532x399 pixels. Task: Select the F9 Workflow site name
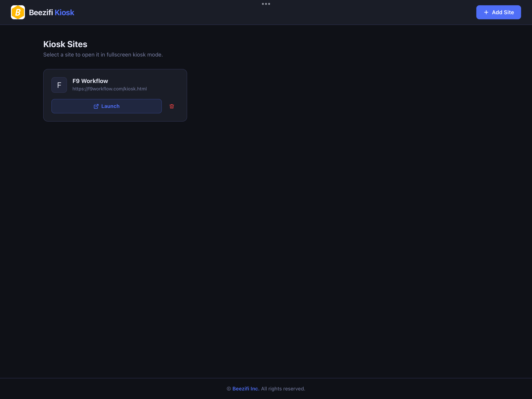click(90, 81)
